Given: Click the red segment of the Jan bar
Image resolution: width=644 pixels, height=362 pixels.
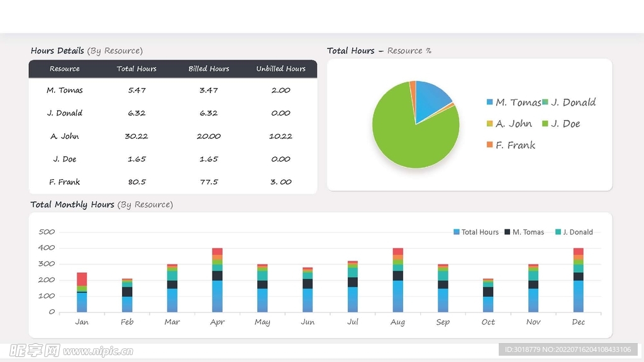Looking at the screenshot, I should (82, 279).
